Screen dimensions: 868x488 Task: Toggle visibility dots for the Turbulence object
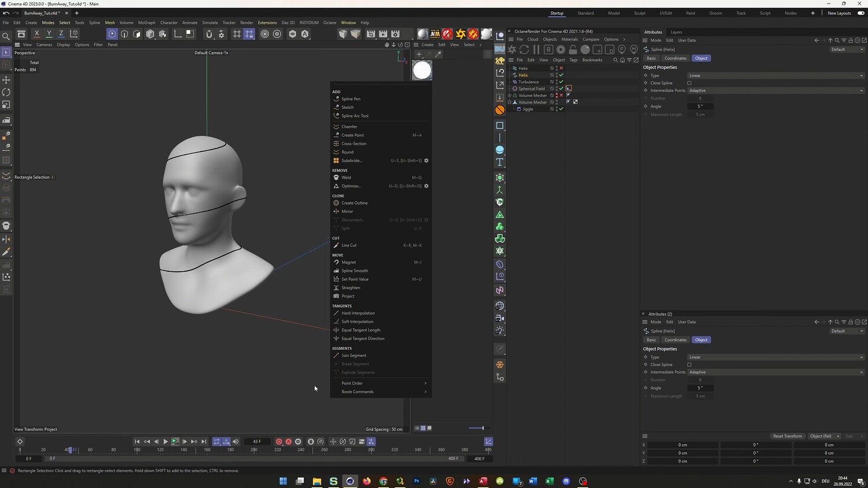pos(557,82)
